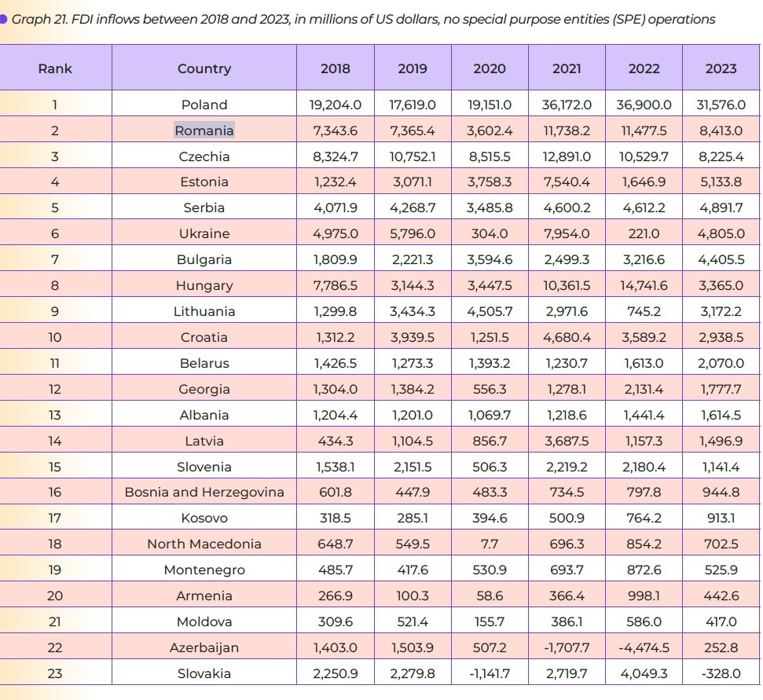
Task: Click the Graph 21 caption title
Action: pos(363,20)
